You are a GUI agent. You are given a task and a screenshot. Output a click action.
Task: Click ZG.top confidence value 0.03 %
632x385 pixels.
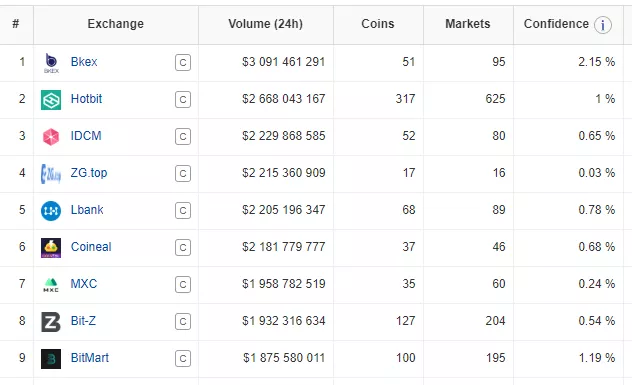pyautogui.click(x=597, y=173)
